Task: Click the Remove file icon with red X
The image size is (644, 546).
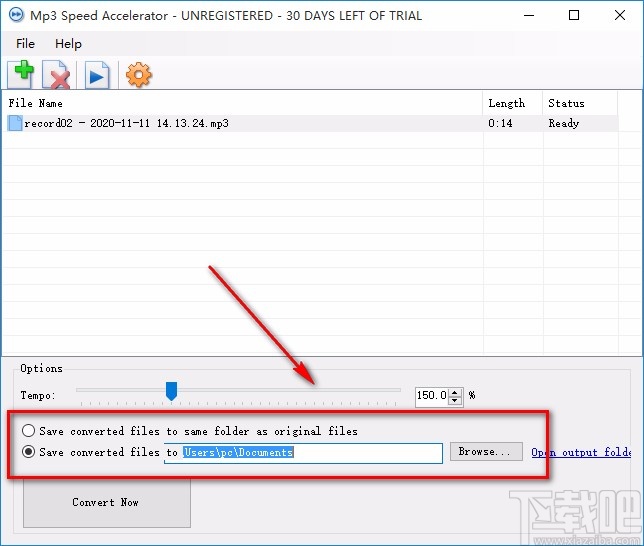Action: (x=57, y=75)
